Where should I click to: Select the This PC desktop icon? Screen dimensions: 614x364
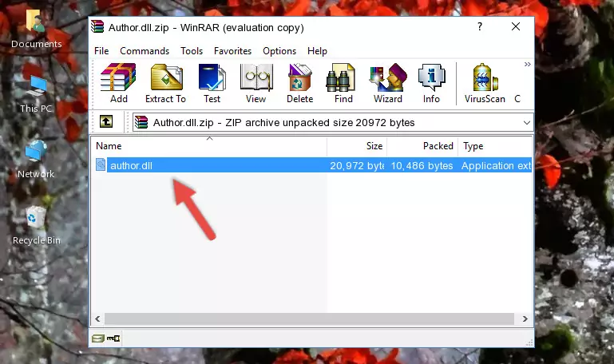pos(36,95)
